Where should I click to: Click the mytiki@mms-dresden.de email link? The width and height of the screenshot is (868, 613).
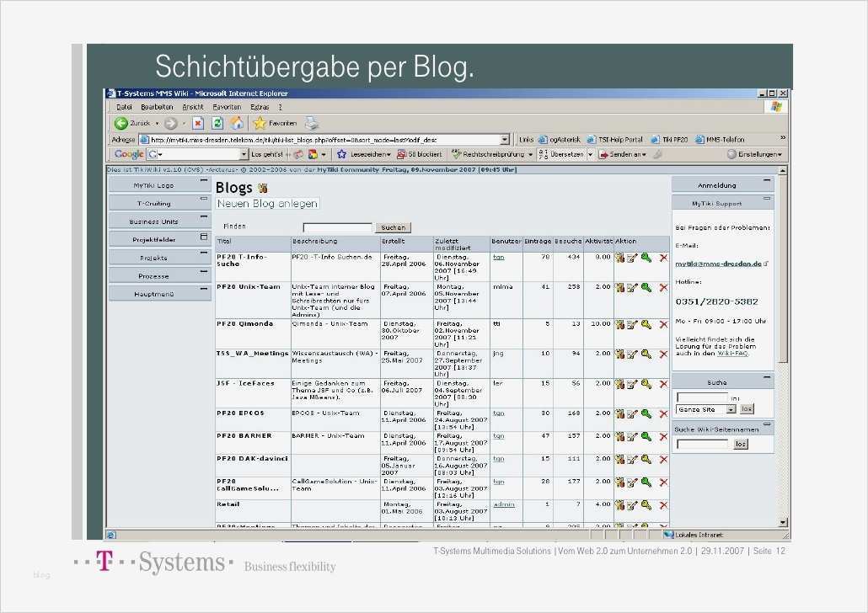coord(718,264)
